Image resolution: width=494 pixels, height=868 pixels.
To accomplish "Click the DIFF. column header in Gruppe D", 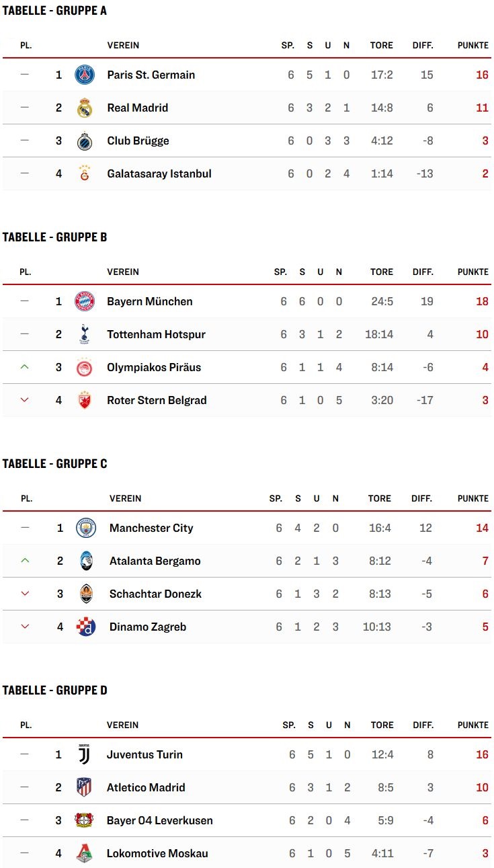I will point(423,725).
